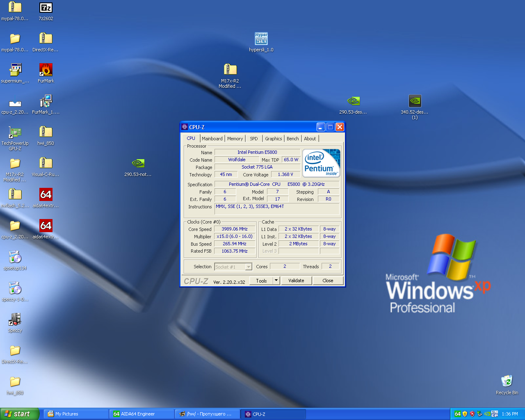Open the mypal-78.0 plain folder icon
Image resolution: width=525 pixels, height=420 pixels.
click(15, 39)
